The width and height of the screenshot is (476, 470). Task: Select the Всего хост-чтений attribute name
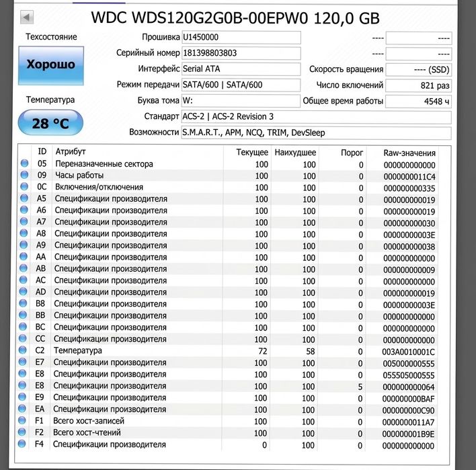pyautogui.click(x=87, y=432)
